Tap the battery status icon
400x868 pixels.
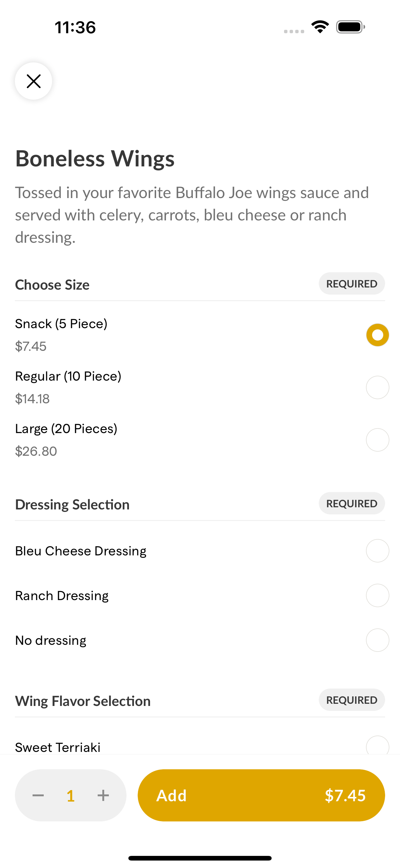coord(350,27)
